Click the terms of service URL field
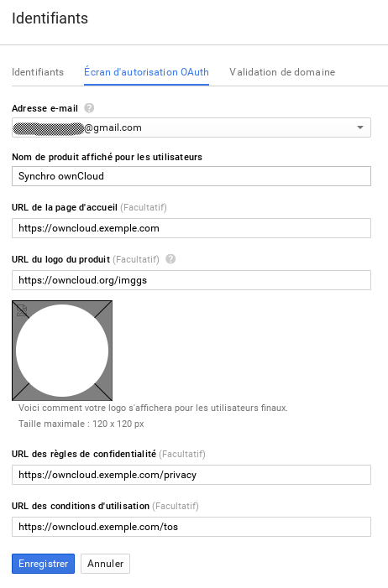Viewport: 388px width, 588px height. 191,527
